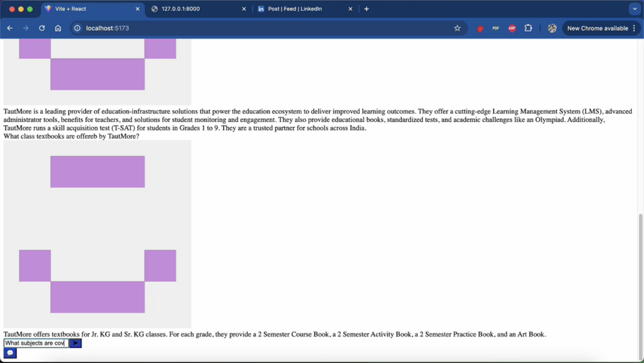Select the send message arrow icon
The image size is (644, 363).
click(x=75, y=343)
